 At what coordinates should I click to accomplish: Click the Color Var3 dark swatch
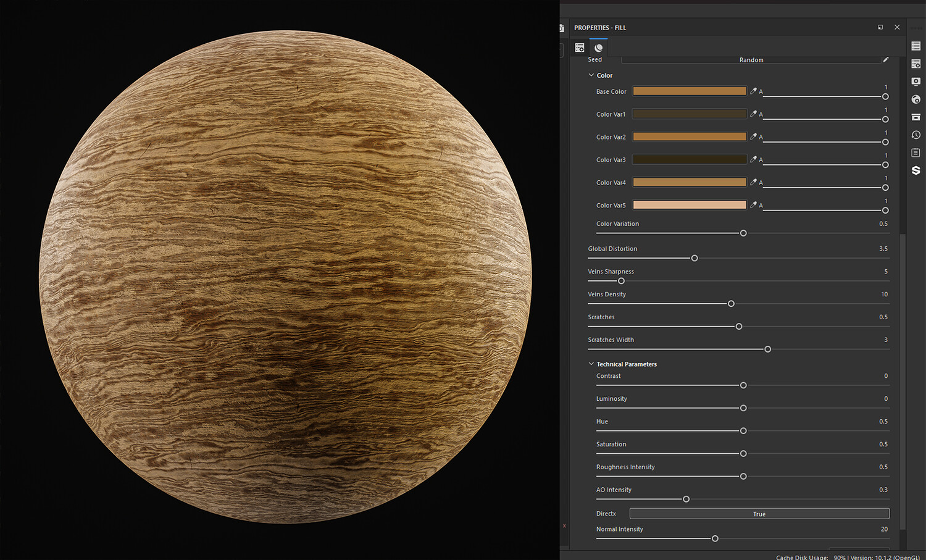pos(690,160)
